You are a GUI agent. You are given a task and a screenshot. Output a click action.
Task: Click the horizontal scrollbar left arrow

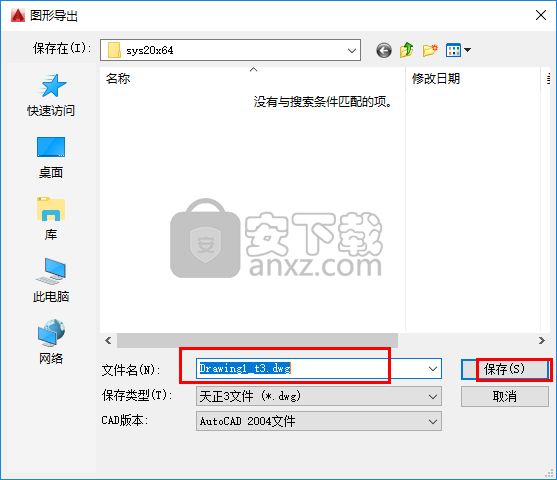point(108,341)
